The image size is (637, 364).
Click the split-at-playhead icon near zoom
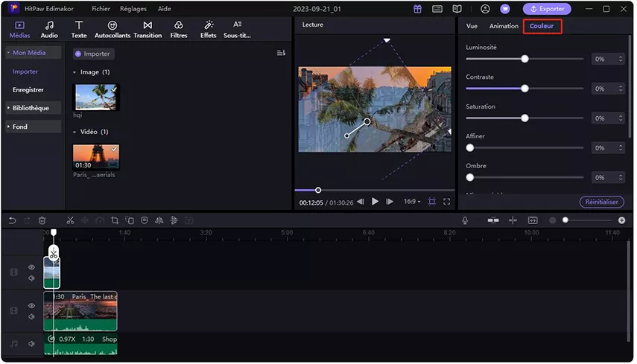[513, 220]
